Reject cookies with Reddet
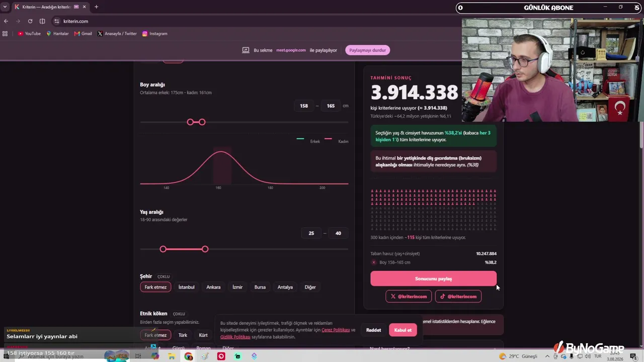Image resolution: width=644 pixels, height=362 pixels. point(373,330)
